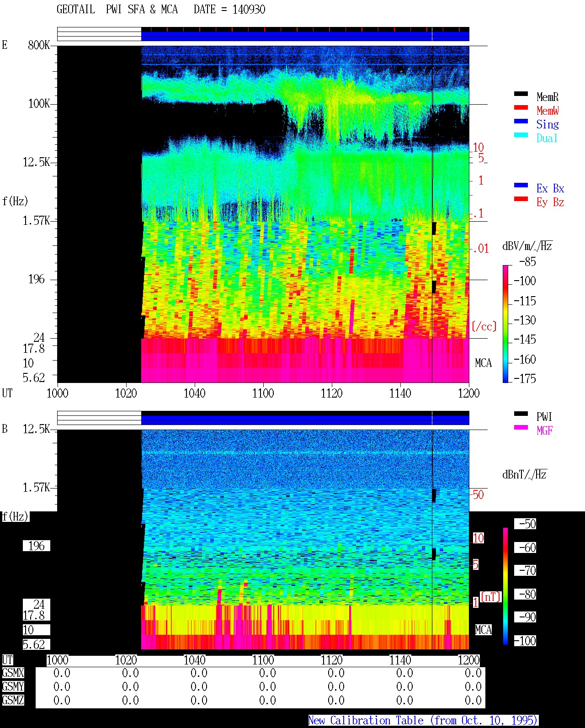Click the magenta MGF legend swatch

pyautogui.click(x=521, y=428)
